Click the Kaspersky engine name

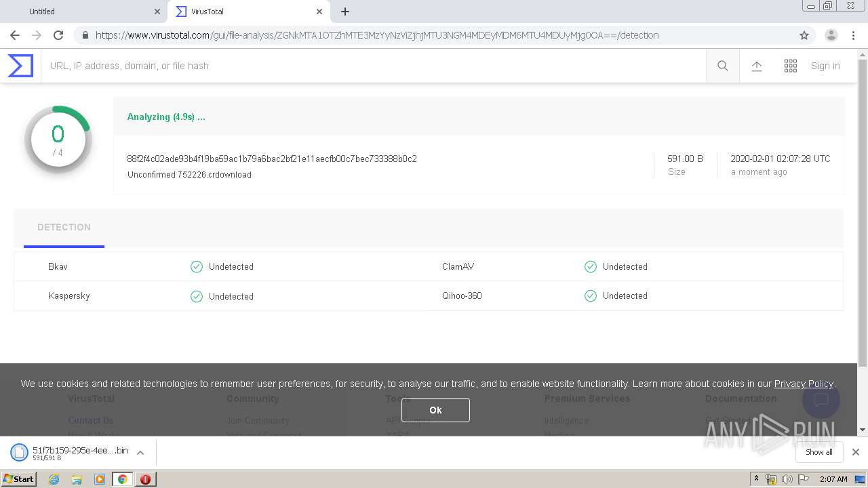[x=69, y=296]
